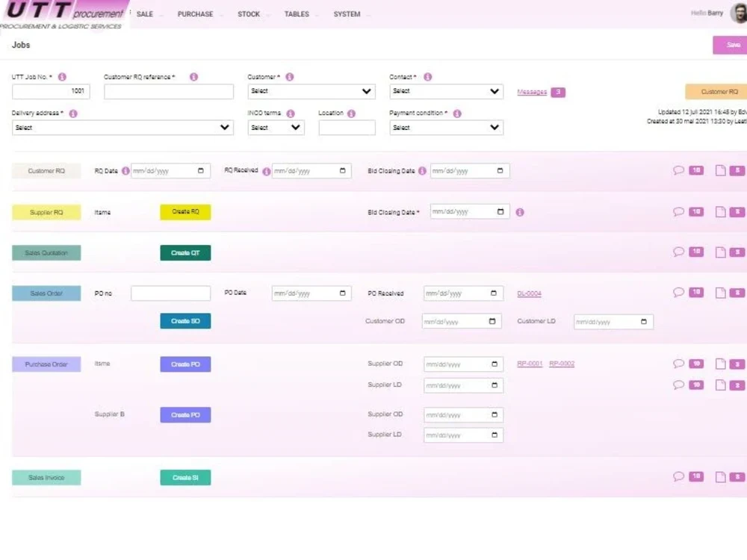This screenshot has width=747, height=560.
Task: Open the TABLES menu
Action: point(297,14)
